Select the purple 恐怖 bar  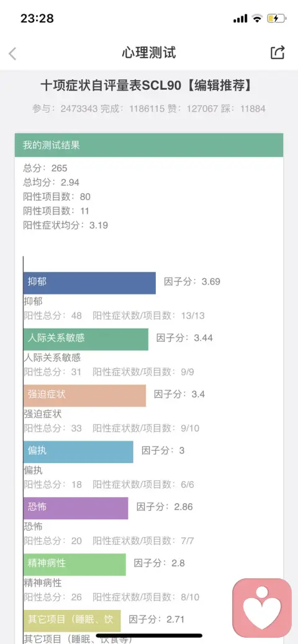pyautogui.click(x=76, y=508)
